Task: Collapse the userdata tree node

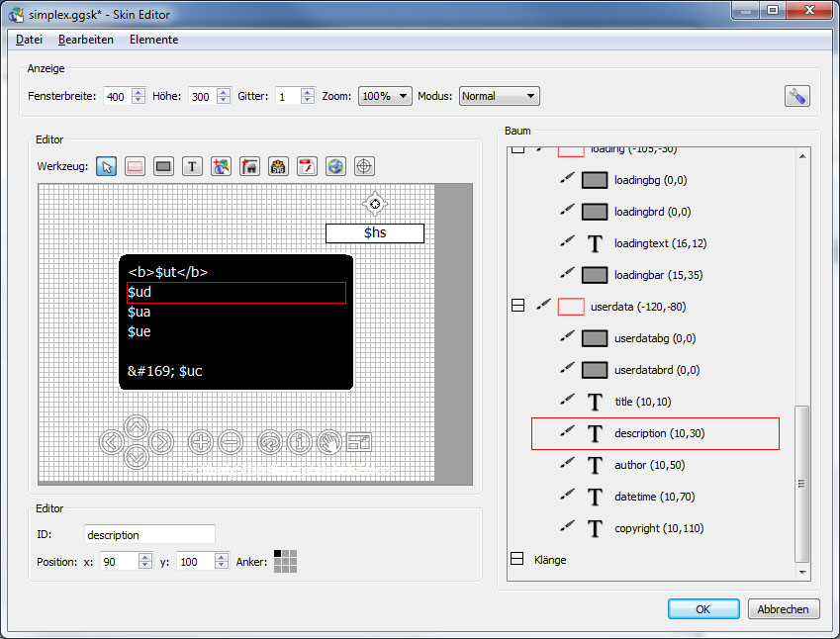Action: coord(516,307)
